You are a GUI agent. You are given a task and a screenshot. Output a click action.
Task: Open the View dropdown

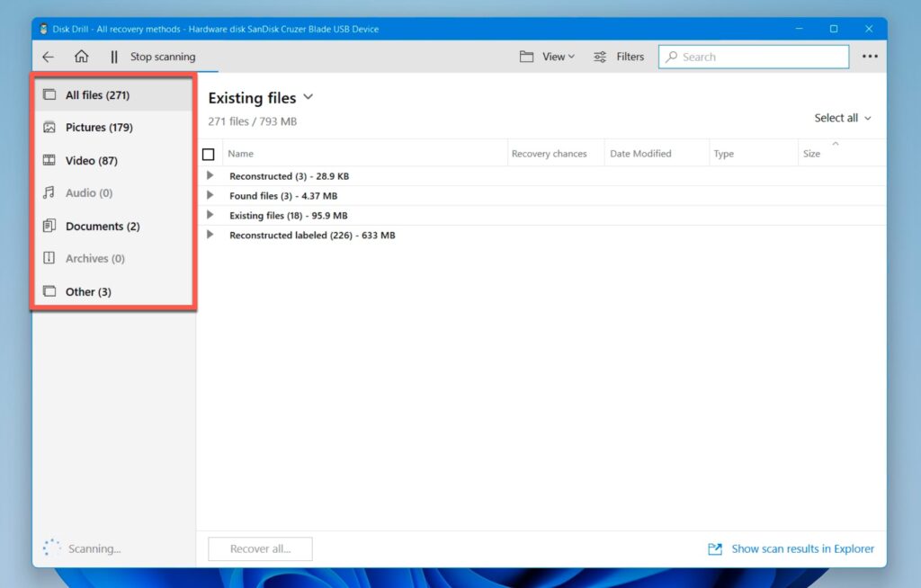click(x=549, y=56)
